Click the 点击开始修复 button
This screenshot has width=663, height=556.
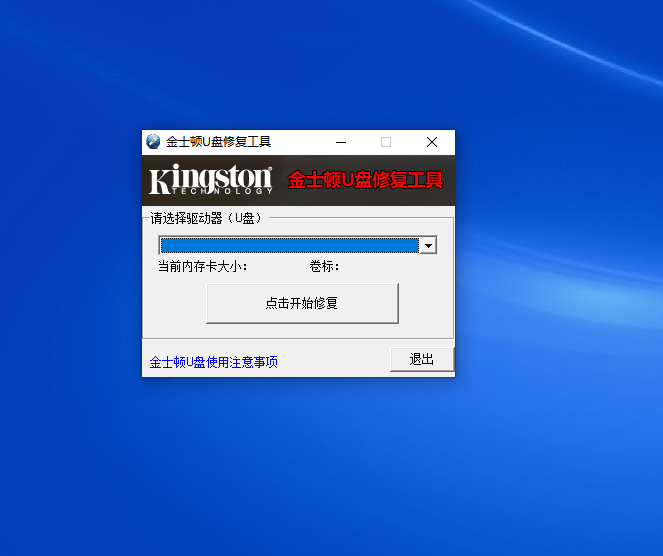click(302, 303)
